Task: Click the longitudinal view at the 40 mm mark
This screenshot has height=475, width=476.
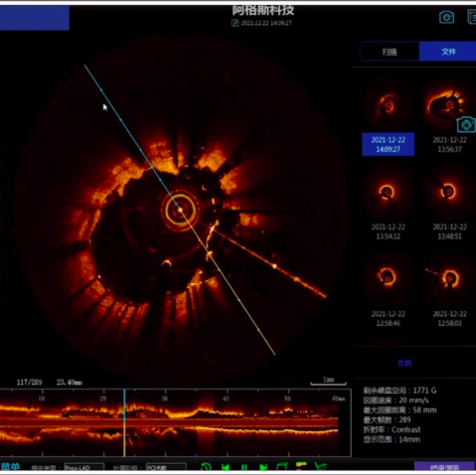Action: tap(227, 422)
